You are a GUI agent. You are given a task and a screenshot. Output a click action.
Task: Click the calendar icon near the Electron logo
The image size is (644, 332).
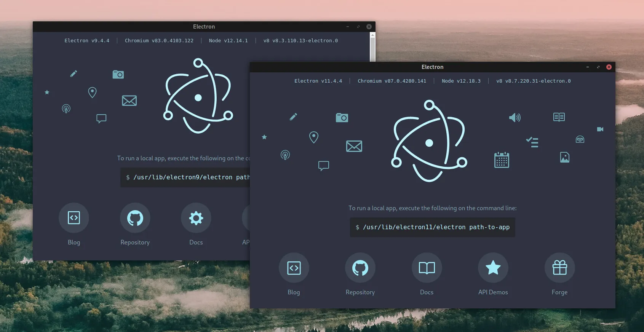tap(501, 160)
